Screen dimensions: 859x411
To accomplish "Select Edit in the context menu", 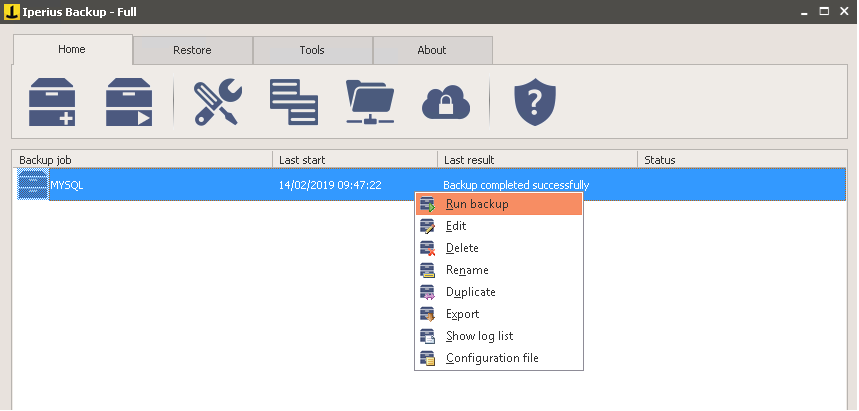I will click(x=499, y=226).
